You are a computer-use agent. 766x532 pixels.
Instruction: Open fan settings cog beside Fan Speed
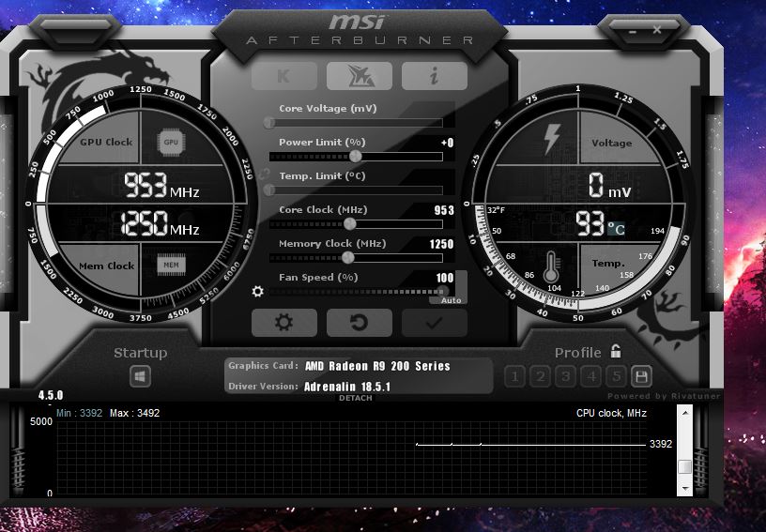tap(257, 292)
